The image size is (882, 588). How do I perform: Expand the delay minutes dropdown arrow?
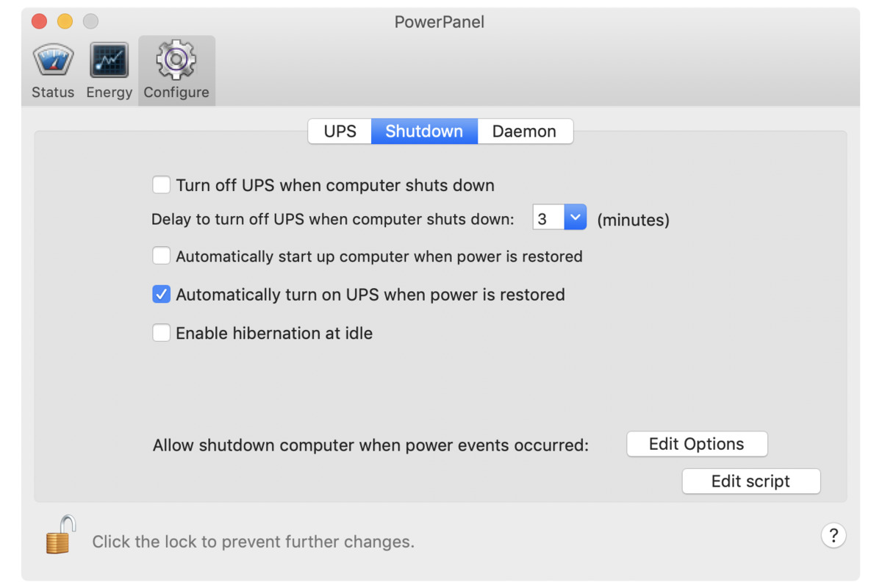click(575, 218)
